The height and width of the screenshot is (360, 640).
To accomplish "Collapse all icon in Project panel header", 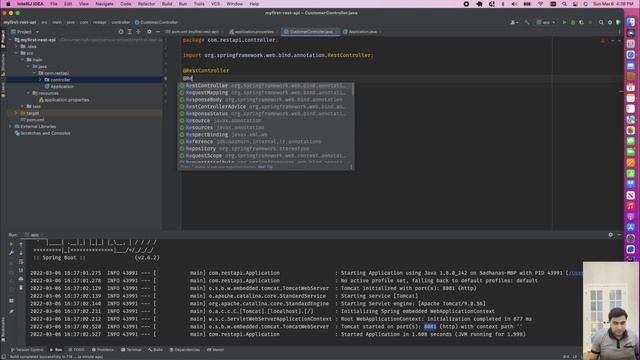I will pyautogui.click(x=138, y=31).
